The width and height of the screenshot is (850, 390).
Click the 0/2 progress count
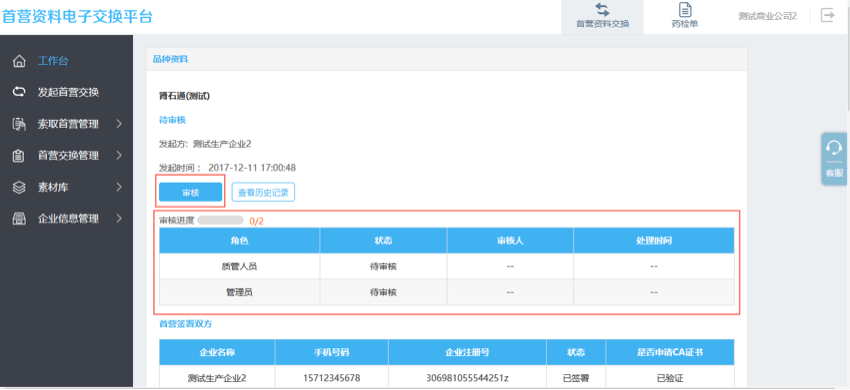257,221
